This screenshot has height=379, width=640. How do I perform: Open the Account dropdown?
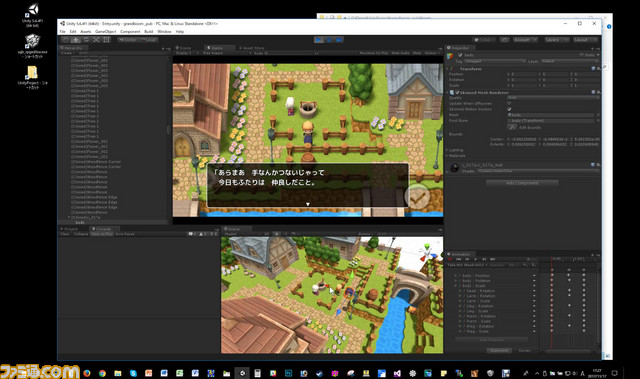coord(525,40)
